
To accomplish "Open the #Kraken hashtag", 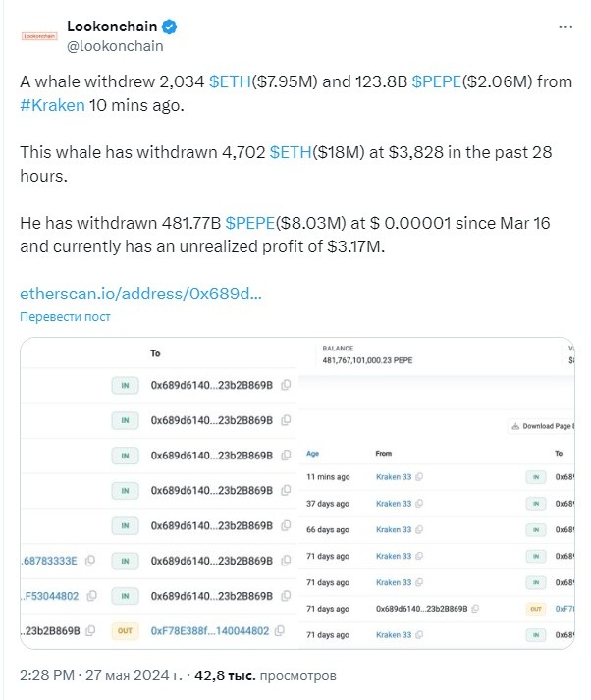I will 52,105.
